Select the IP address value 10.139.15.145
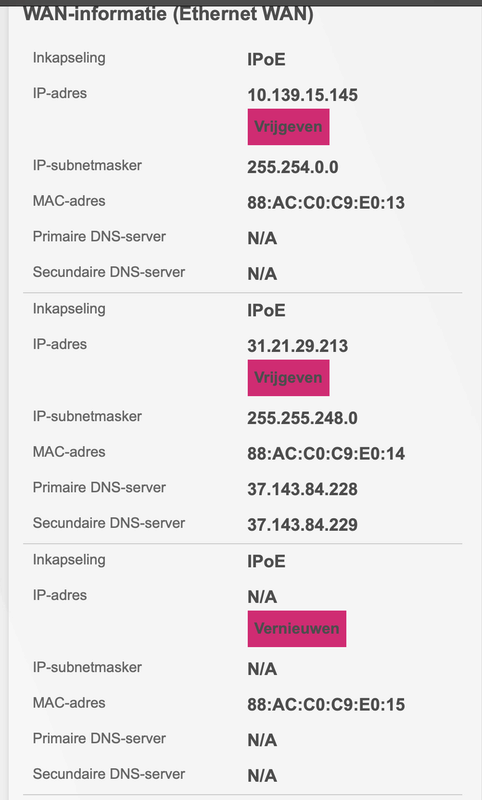Screen dimensions: 482x800 pos(302,95)
